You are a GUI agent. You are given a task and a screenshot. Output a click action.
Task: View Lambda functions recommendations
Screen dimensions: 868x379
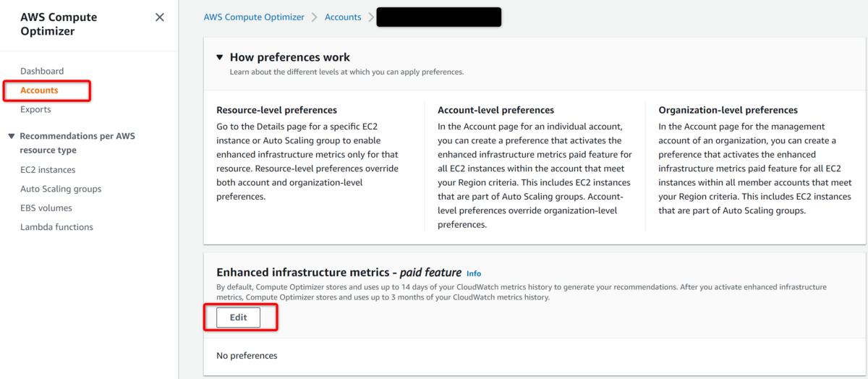[x=56, y=227]
